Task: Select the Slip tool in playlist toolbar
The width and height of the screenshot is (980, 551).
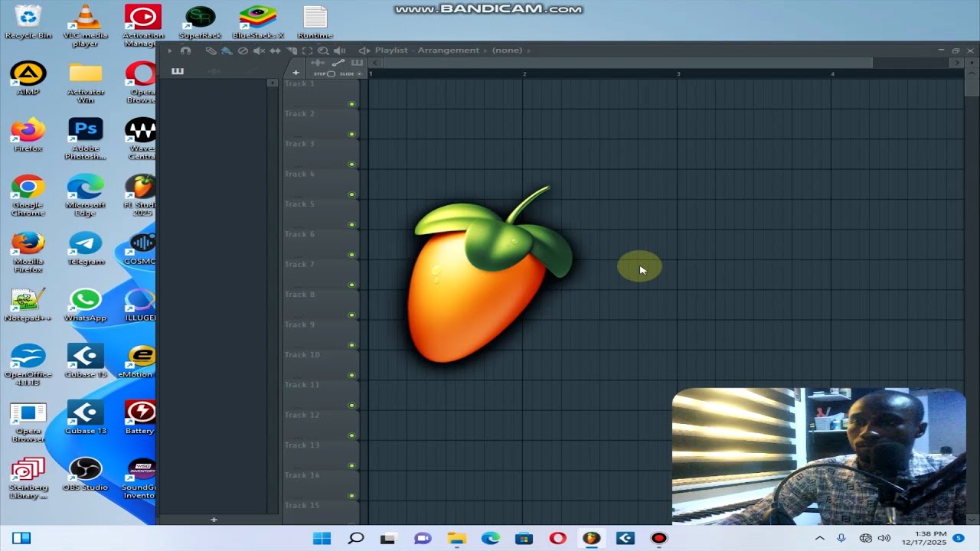Action: 275,51
